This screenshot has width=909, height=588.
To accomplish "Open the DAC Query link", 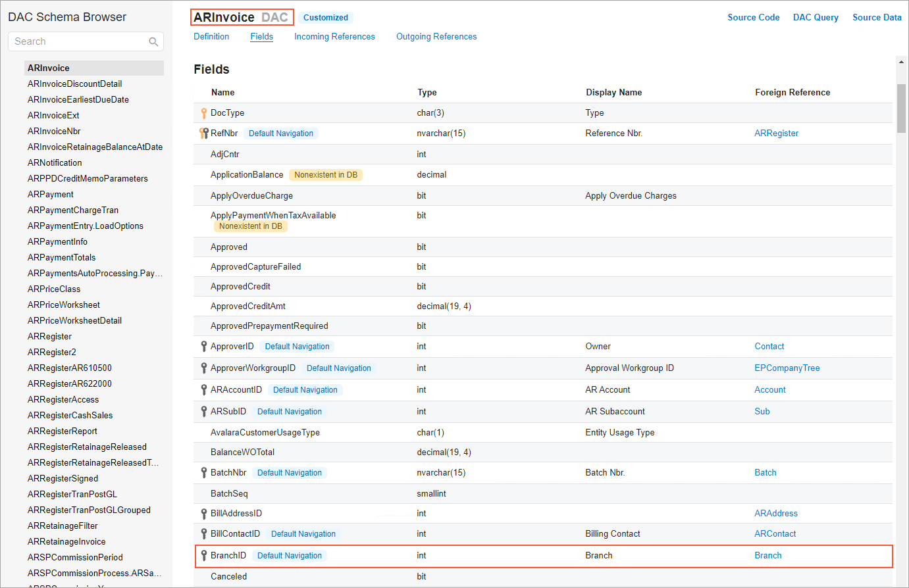I will [816, 18].
